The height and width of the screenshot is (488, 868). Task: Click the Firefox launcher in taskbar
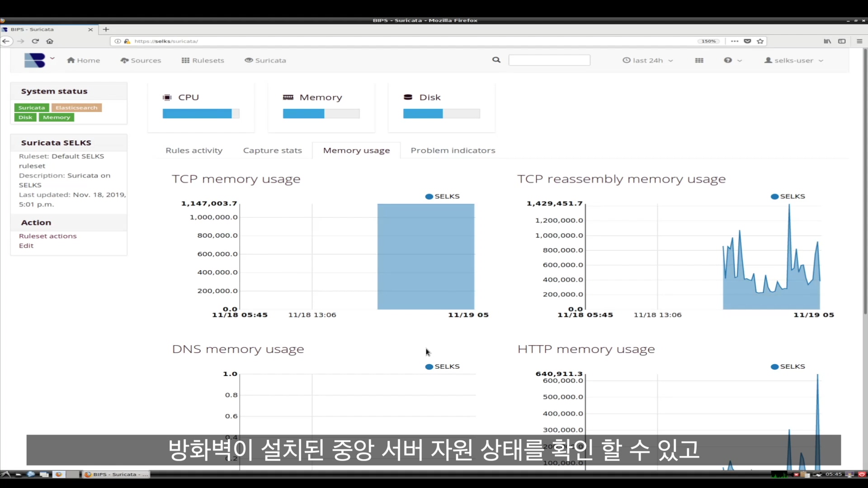[59, 474]
